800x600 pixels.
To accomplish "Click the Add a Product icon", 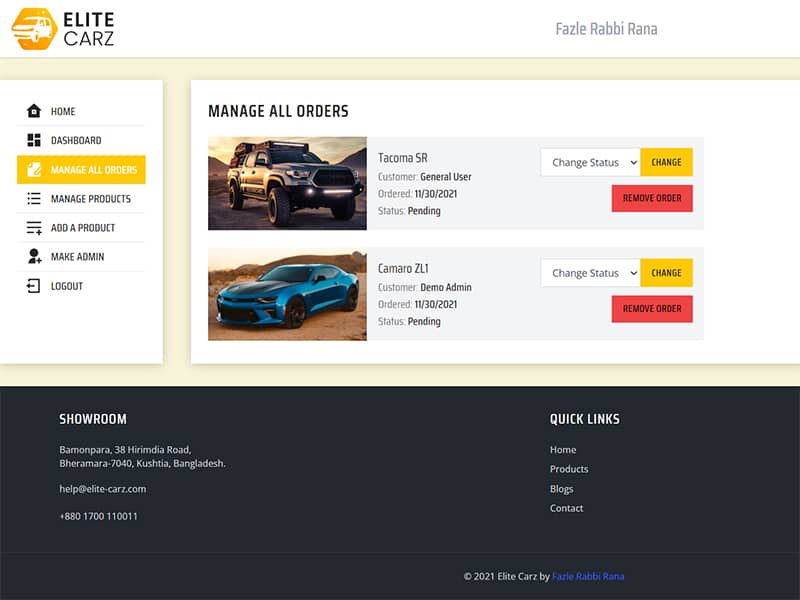I will 34,228.
